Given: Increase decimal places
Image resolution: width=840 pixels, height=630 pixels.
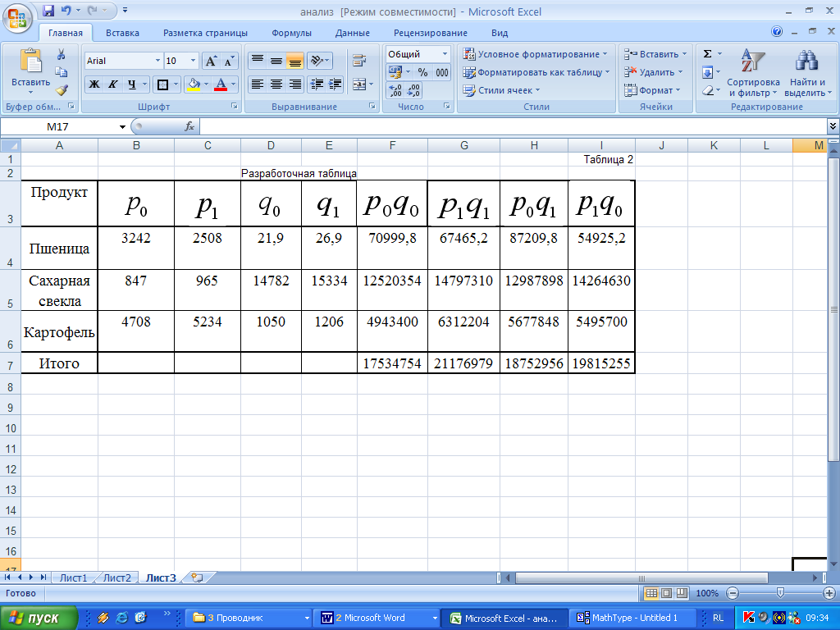Looking at the screenshot, I should coord(395,90).
